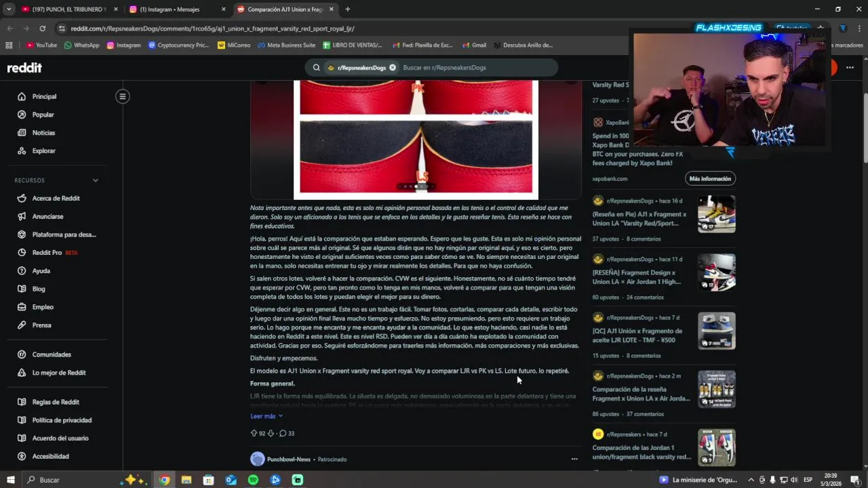This screenshot has height=488, width=868.
Task: Open a new browser tab
Action: coord(347,9)
